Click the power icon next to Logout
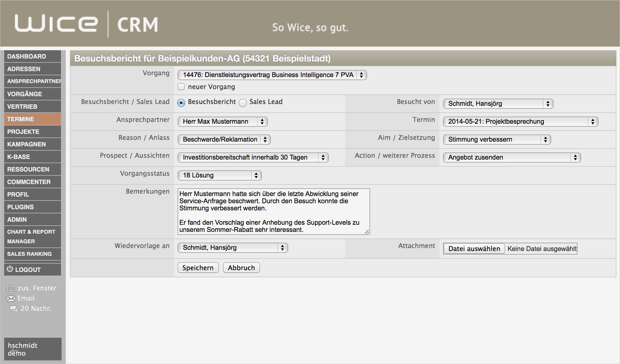 [x=10, y=269]
